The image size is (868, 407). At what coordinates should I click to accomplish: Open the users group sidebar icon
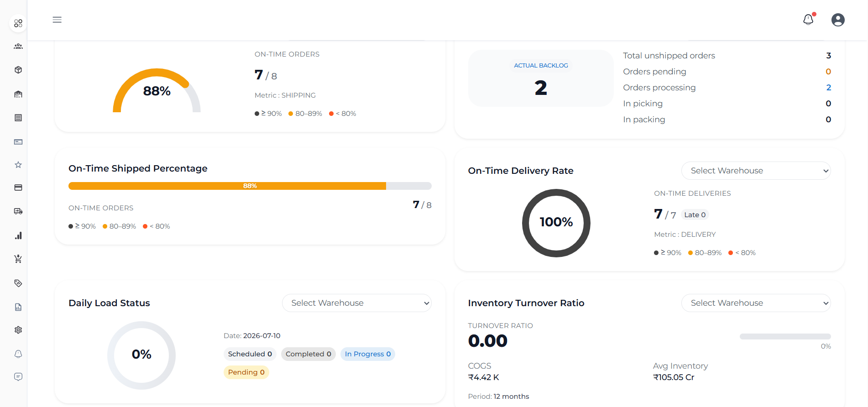coord(18,47)
